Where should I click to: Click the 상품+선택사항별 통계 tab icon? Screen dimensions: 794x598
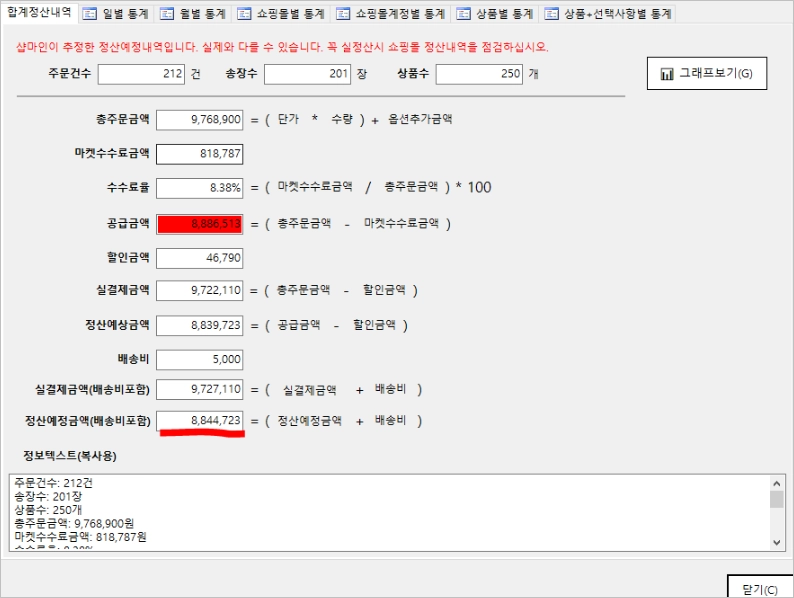tap(551, 14)
